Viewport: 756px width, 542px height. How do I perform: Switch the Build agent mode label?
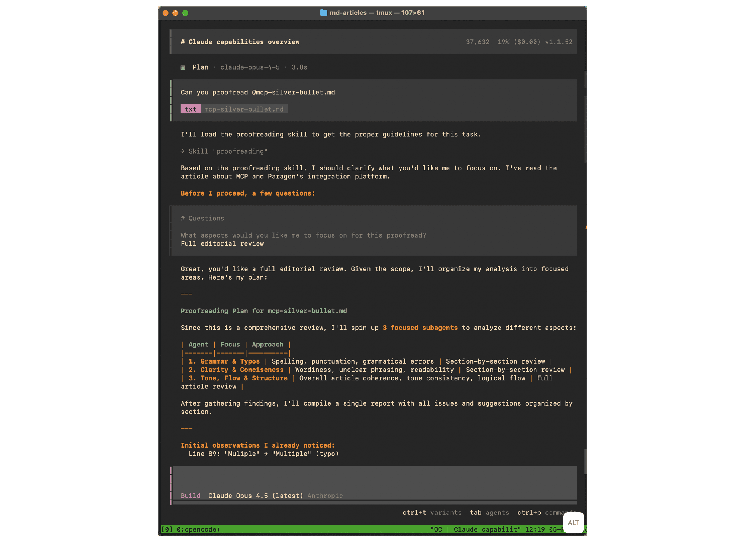[190, 496]
